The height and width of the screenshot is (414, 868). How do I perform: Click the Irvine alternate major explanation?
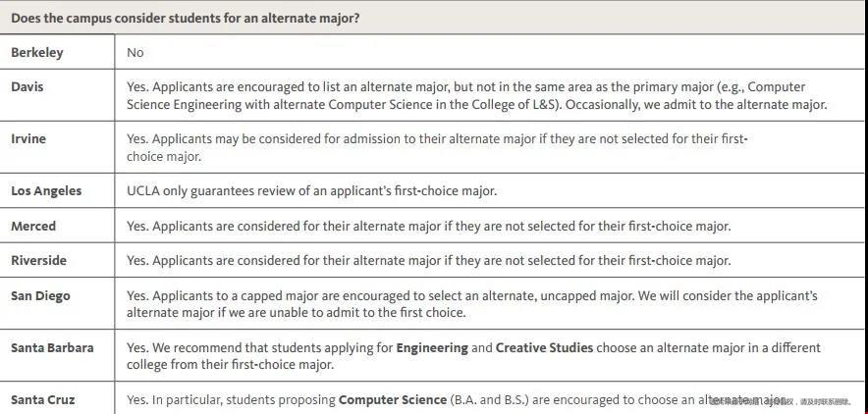coord(437,147)
